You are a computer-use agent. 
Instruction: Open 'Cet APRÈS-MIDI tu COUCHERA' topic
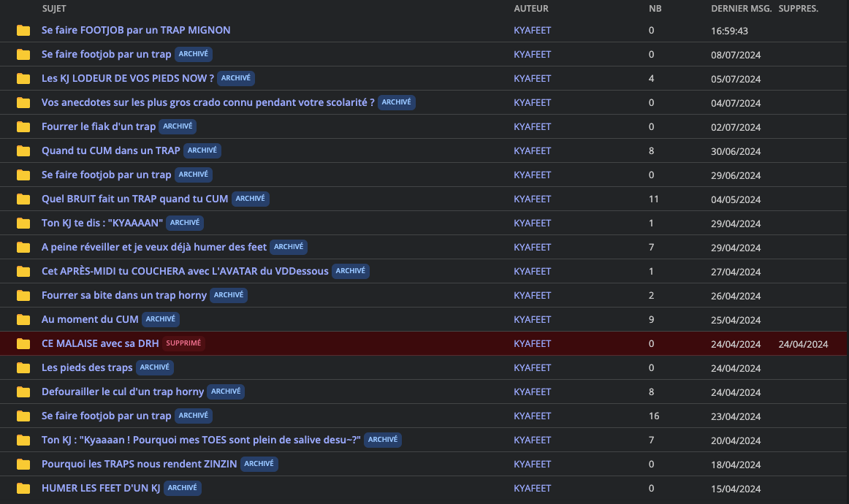(x=185, y=271)
